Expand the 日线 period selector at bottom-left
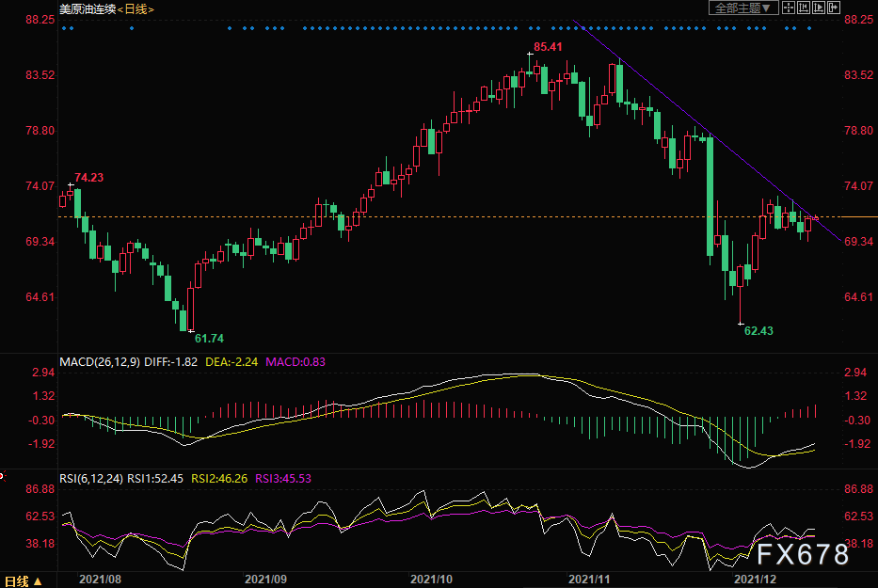 (24, 580)
